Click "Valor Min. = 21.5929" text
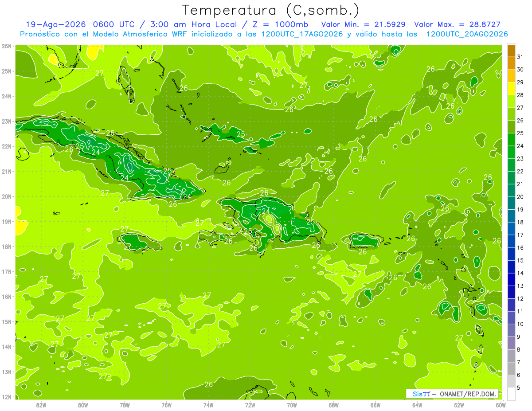The height and width of the screenshot is (411, 532). [x=364, y=24]
